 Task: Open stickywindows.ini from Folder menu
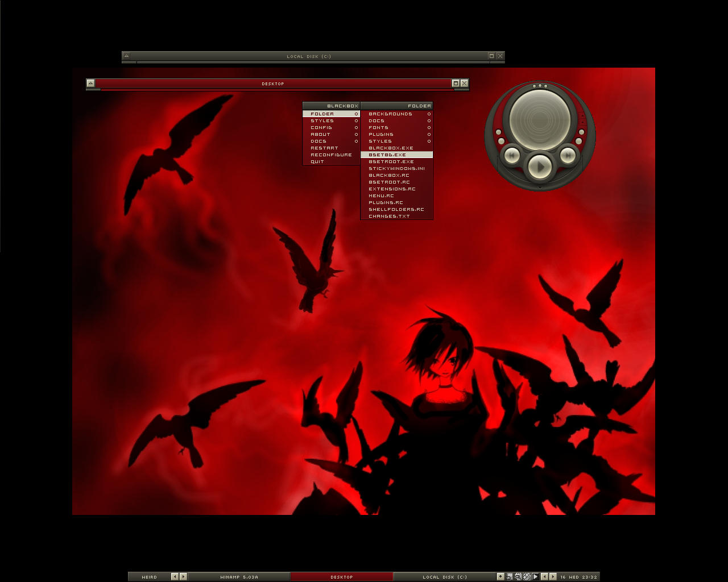[396, 168]
